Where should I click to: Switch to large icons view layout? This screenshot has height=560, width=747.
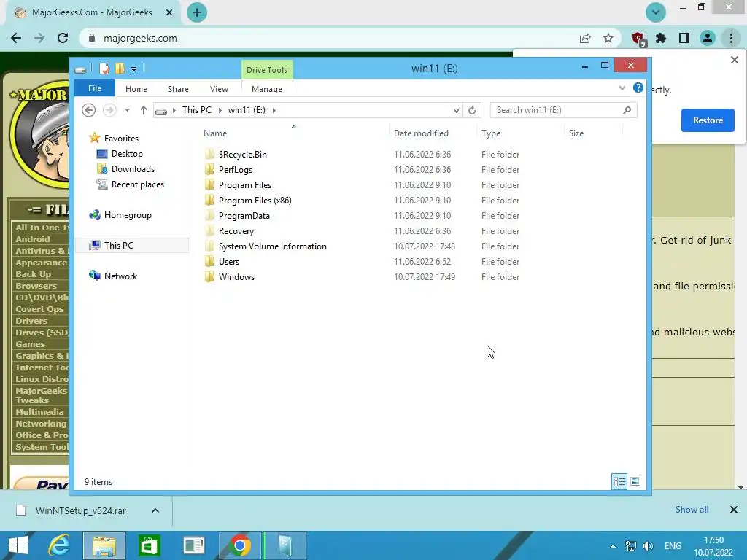click(635, 481)
